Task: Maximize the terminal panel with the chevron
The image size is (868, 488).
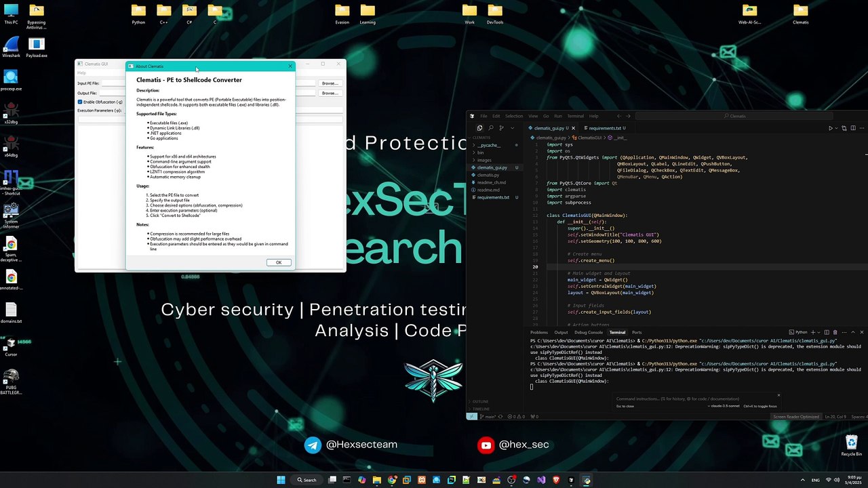Action: (852, 332)
